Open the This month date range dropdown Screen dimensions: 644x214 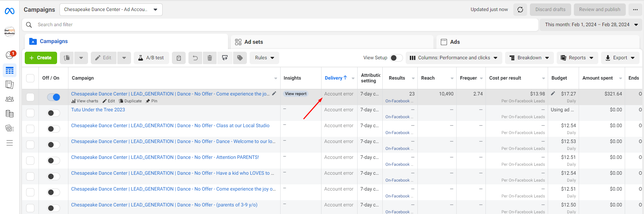pos(591,25)
